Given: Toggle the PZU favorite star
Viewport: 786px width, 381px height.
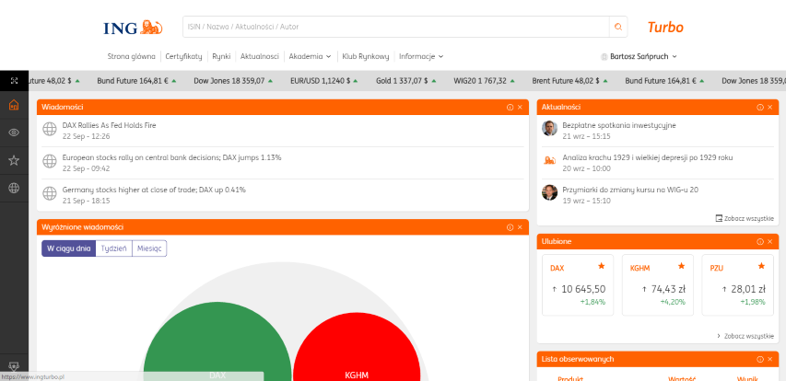Looking at the screenshot, I should pyautogui.click(x=761, y=266).
